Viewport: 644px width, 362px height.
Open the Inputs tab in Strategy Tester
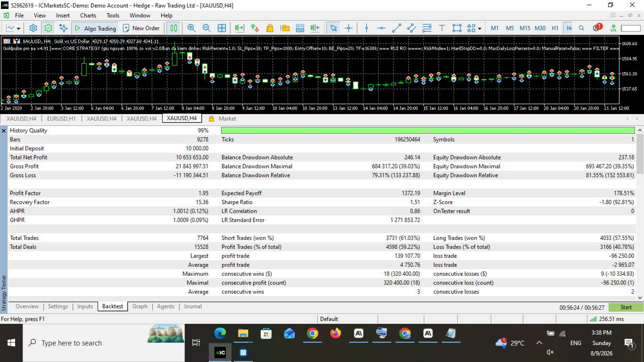[x=85, y=306]
